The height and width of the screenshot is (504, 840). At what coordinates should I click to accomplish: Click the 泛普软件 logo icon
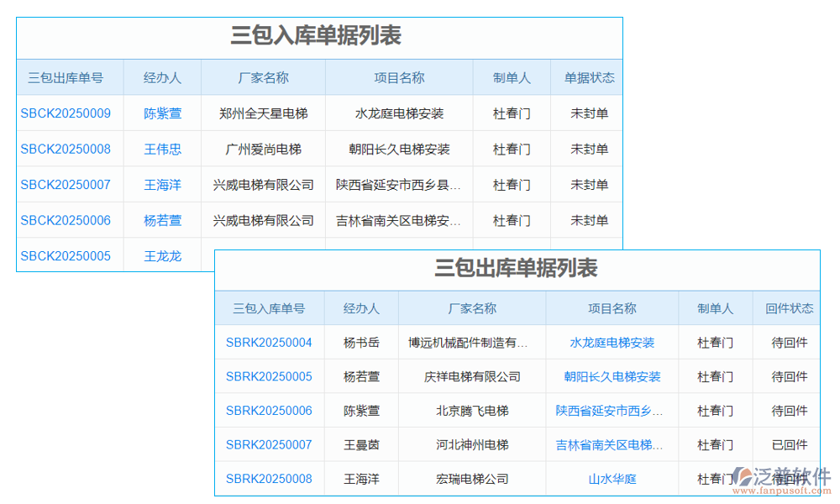point(741,477)
